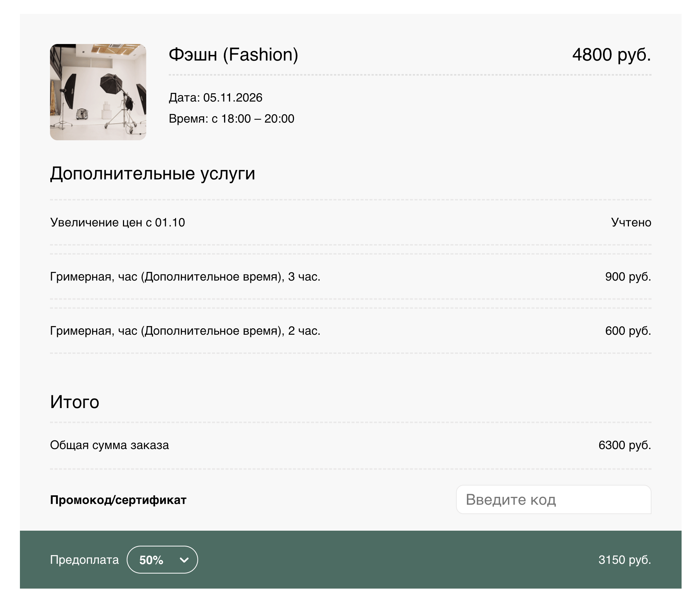
Task: Click the promo code input field
Action: (x=553, y=499)
